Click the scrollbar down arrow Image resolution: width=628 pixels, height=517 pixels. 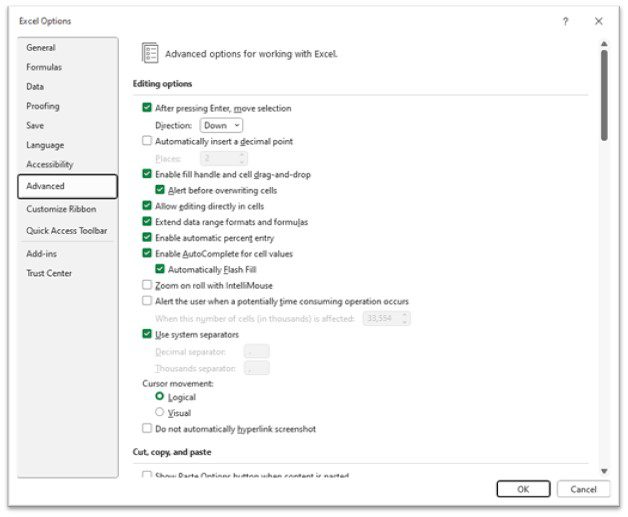point(604,471)
